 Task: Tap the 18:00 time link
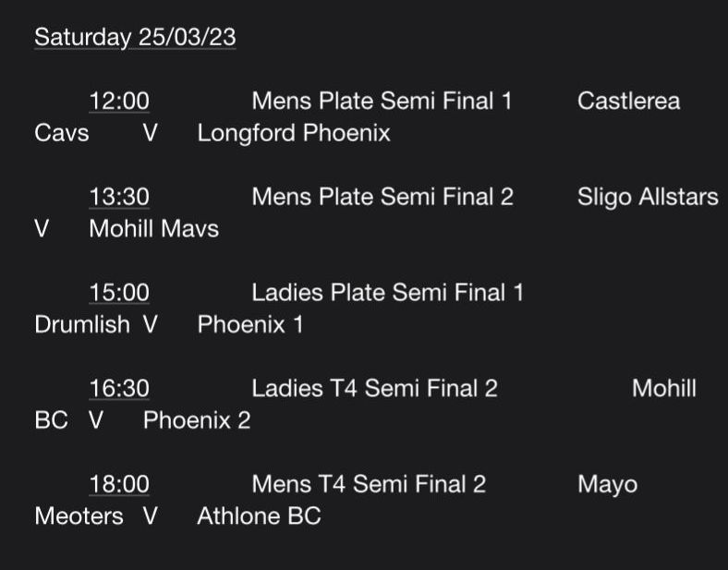pyautogui.click(x=119, y=484)
